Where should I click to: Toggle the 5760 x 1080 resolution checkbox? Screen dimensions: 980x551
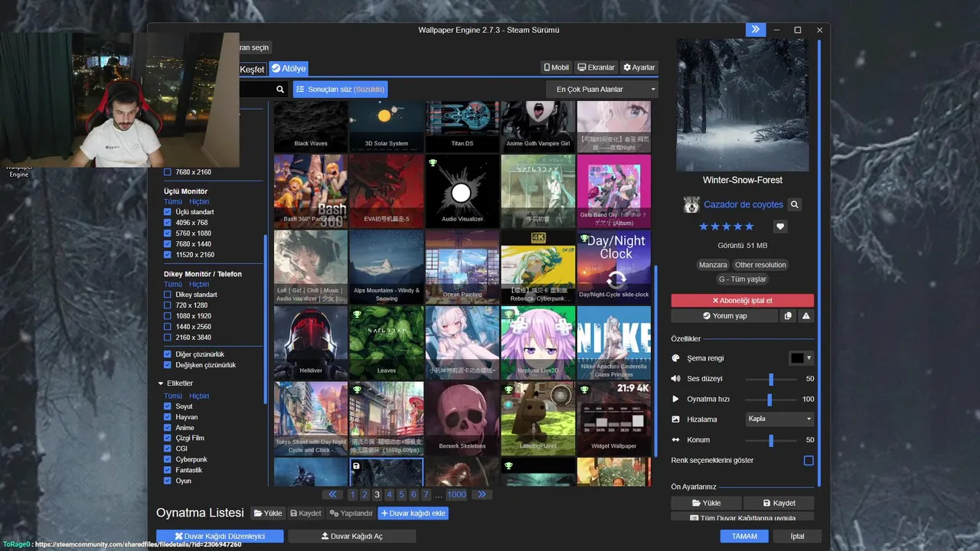(168, 233)
